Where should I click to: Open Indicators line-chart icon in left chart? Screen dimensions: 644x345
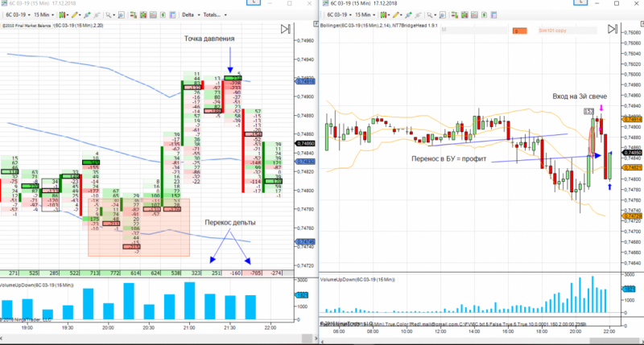[153, 14]
